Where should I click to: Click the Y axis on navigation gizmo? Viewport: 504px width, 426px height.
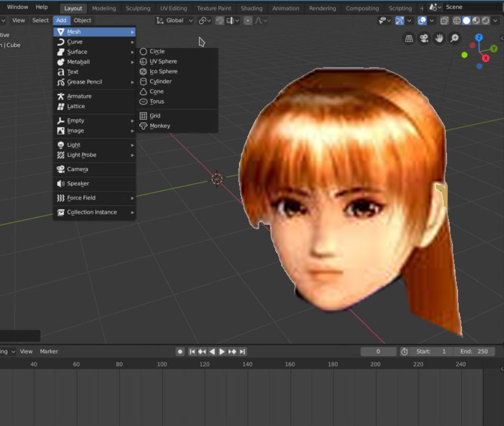pyautogui.click(x=494, y=49)
